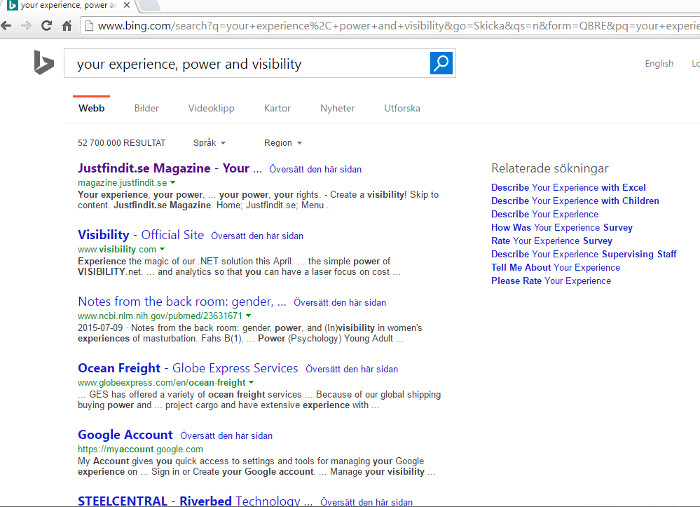Click the Bing logo
This screenshot has height=507, width=700.
[x=43, y=62]
